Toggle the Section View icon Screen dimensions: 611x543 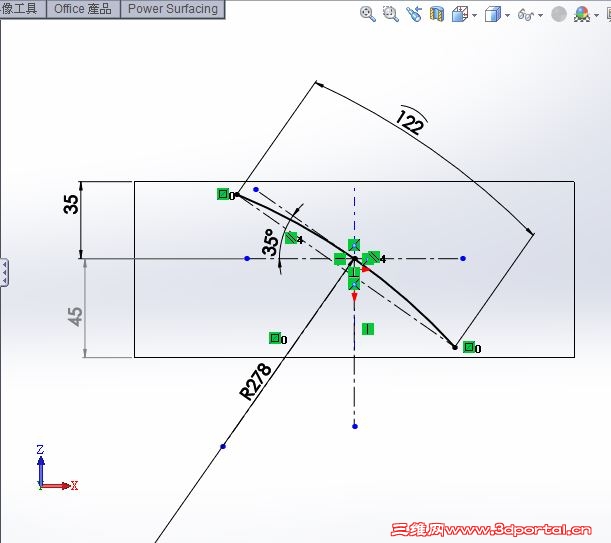437,14
